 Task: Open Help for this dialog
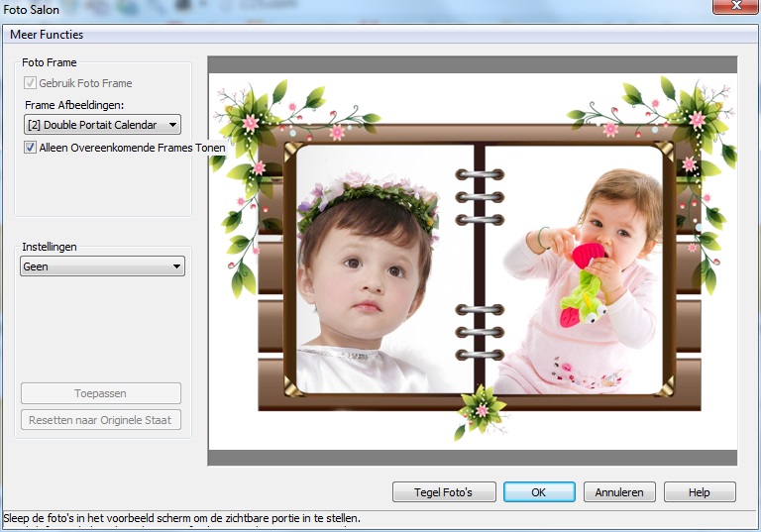coord(700,492)
